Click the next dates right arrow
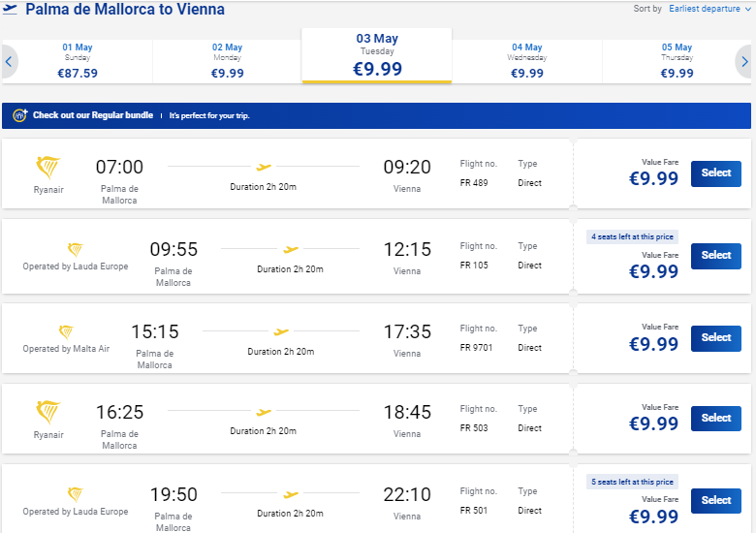 coord(744,62)
